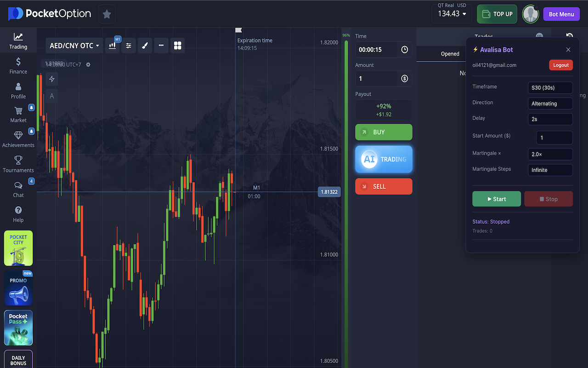Click the AI TRADING button
The image size is (588, 368).
(x=384, y=159)
